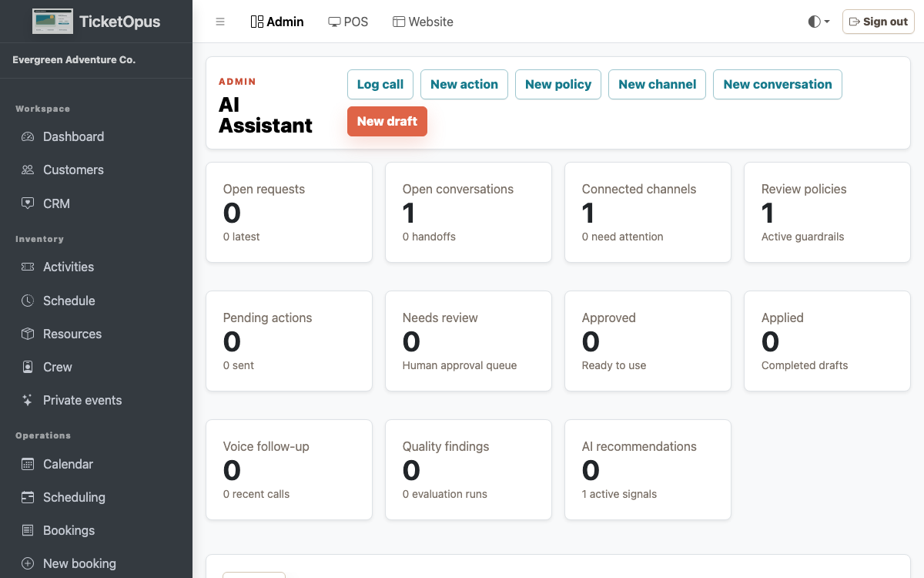Open the Open conversations stat card
This screenshot has height=578, width=924.
[x=468, y=212]
